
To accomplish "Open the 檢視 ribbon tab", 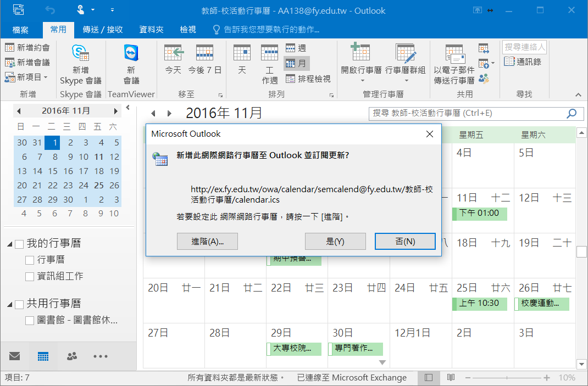I will (x=188, y=30).
